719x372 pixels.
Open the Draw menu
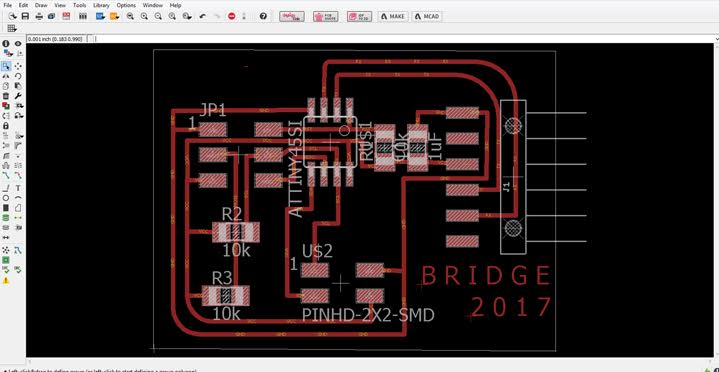coord(41,5)
